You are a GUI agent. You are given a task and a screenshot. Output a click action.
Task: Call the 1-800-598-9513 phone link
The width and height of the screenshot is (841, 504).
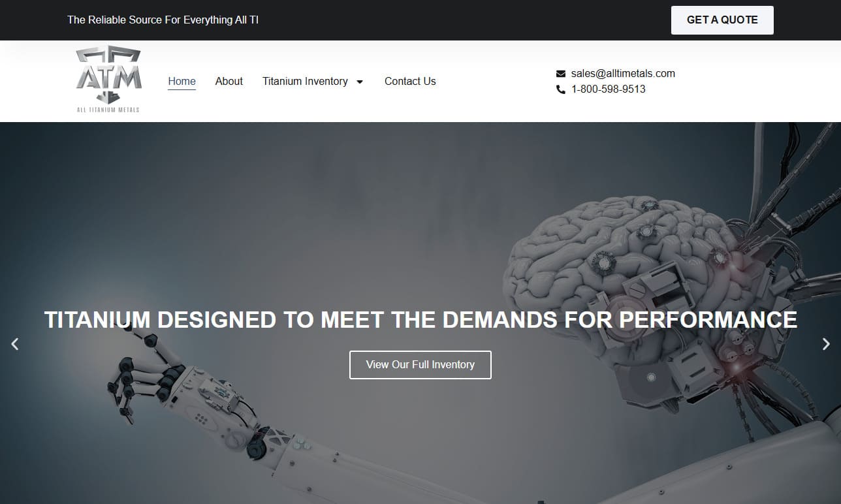[x=609, y=89]
